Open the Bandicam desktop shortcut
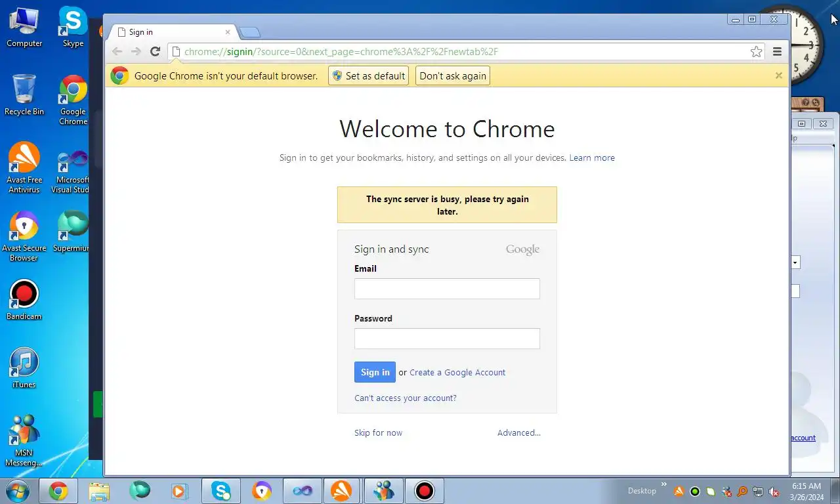 pos(24,300)
